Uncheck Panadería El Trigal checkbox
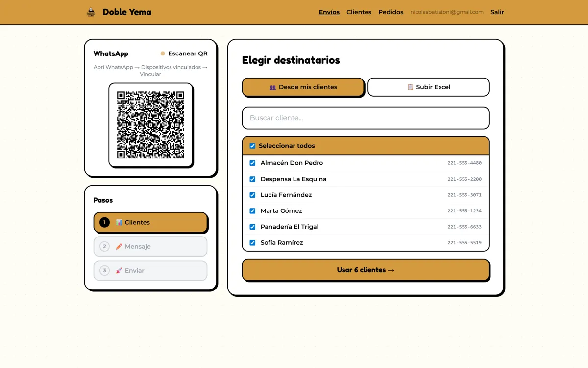 pos(252,227)
